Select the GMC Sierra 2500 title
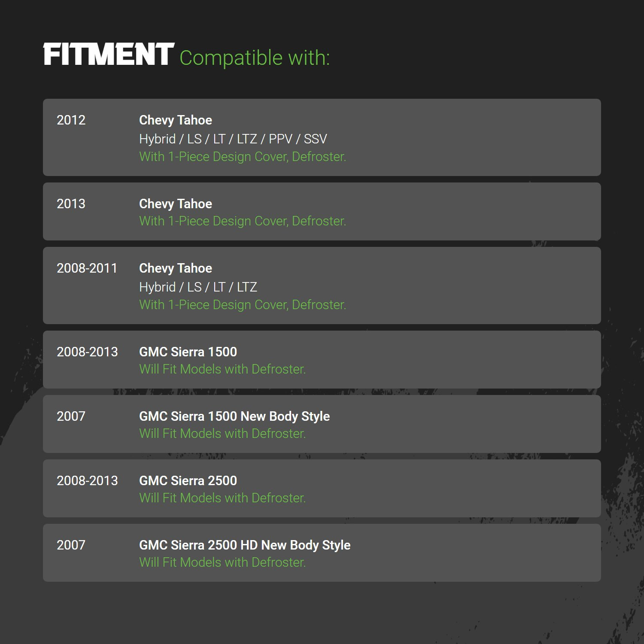Image resolution: width=644 pixels, height=644 pixels. click(x=188, y=481)
